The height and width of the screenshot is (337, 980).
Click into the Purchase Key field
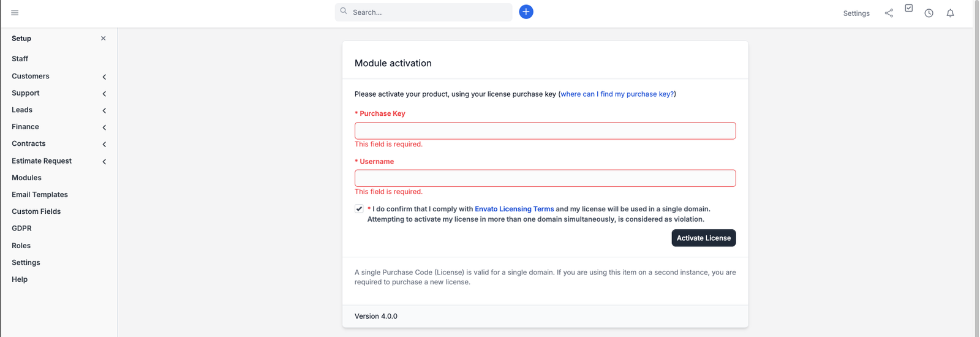[545, 131]
